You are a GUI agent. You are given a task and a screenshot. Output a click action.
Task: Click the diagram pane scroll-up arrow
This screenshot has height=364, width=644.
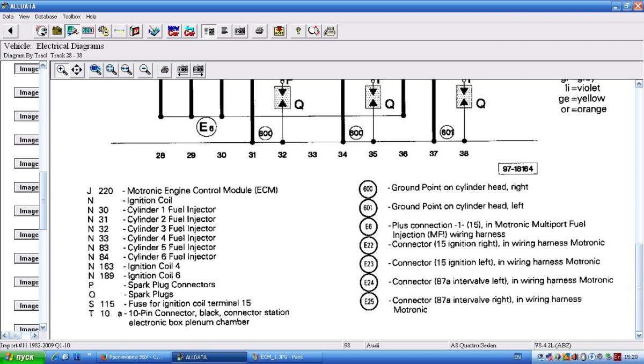639,84
